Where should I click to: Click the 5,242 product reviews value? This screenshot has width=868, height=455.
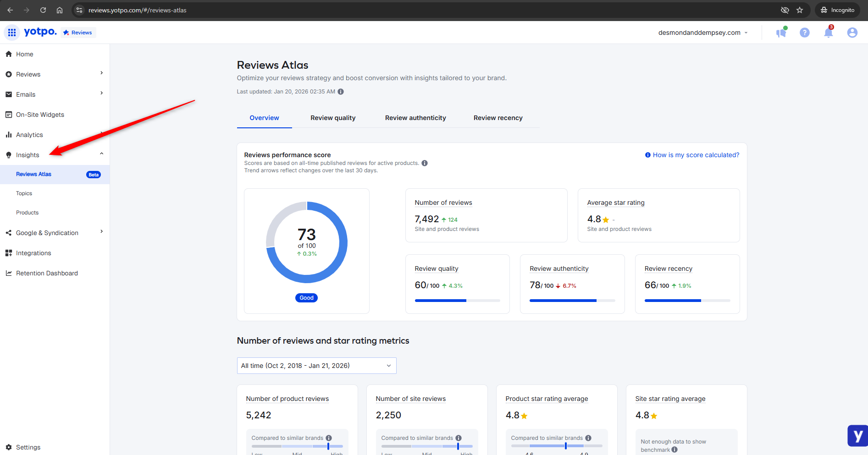click(x=259, y=415)
